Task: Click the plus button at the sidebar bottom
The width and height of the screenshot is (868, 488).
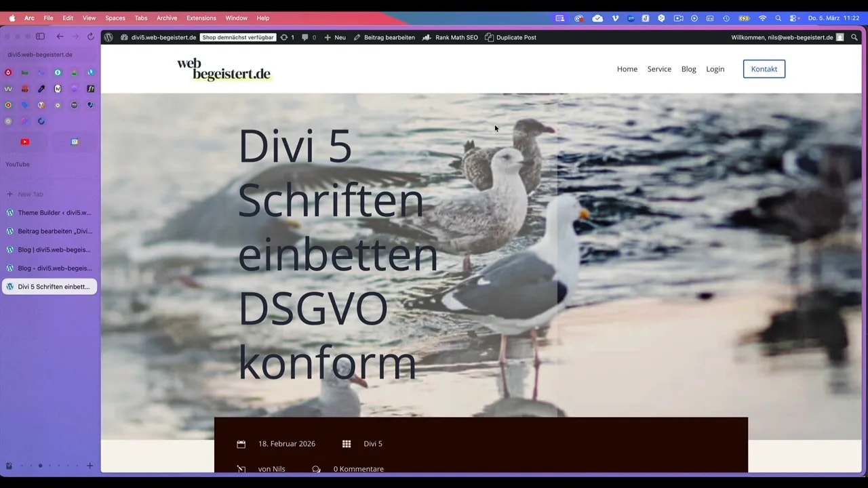Action: coord(90,466)
